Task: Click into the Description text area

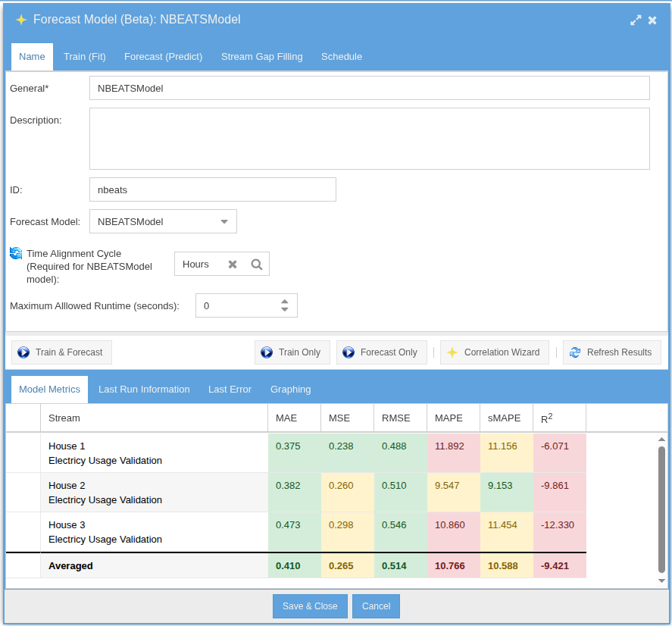Action: tap(370, 139)
